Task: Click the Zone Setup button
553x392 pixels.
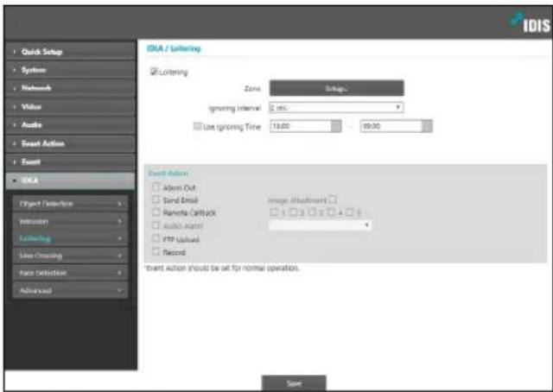Action: 336,88
